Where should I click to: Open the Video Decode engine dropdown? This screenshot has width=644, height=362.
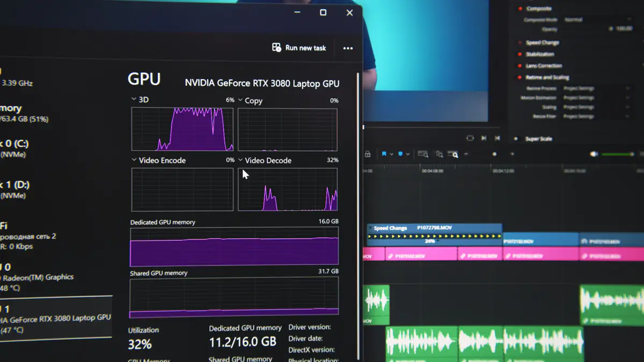pos(240,160)
